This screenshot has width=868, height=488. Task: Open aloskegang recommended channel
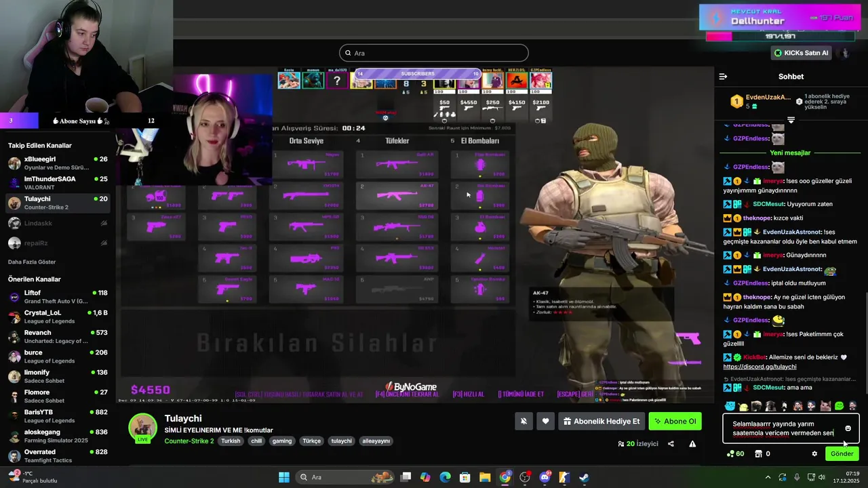[x=58, y=436]
